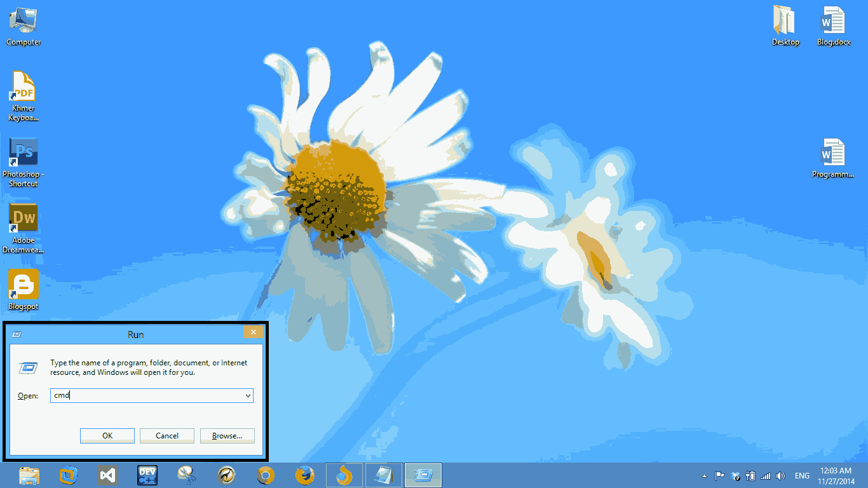Open File Explorer on the taskbar
Screen dimensions: 868x488
coord(29,475)
